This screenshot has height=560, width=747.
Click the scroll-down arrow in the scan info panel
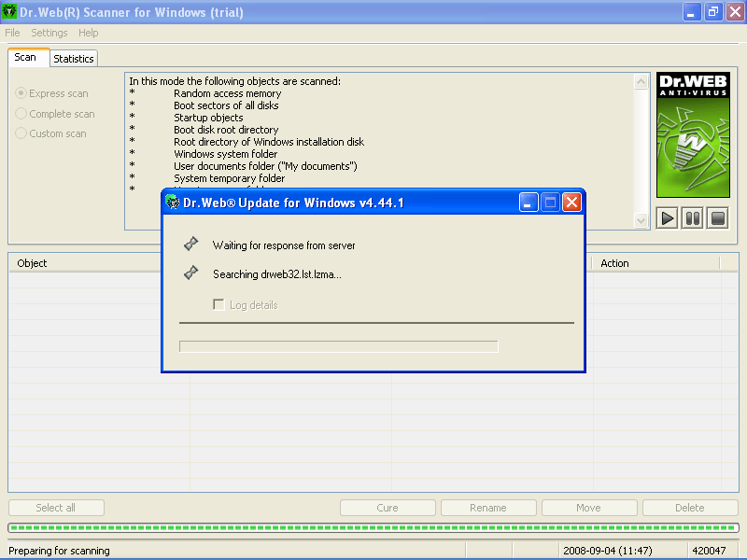[x=641, y=219]
